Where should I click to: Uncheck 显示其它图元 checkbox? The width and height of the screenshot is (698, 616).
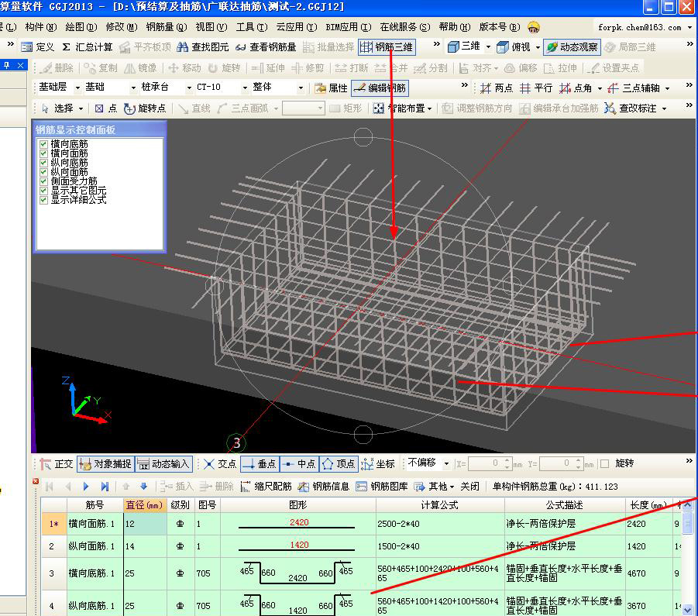(x=43, y=191)
